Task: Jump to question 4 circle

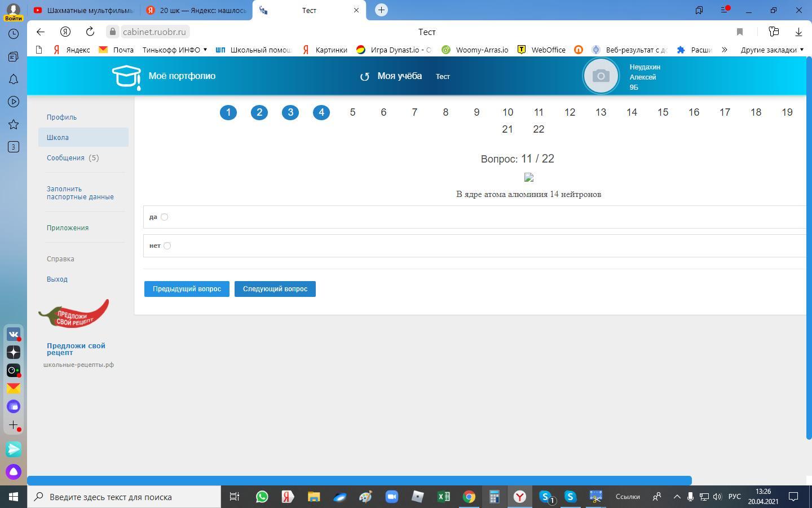Action: click(321, 112)
